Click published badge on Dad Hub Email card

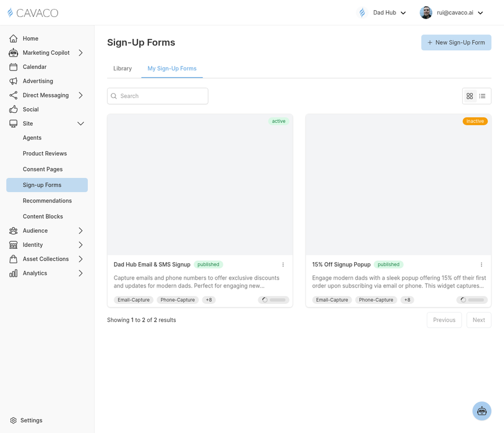pyautogui.click(x=208, y=264)
